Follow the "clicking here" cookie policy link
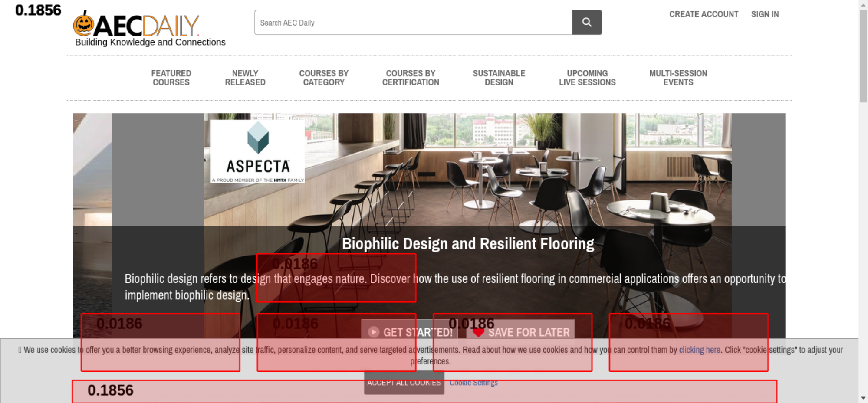The width and height of the screenshot is (868, 403). pyautogui.click(x=699, y=350)
